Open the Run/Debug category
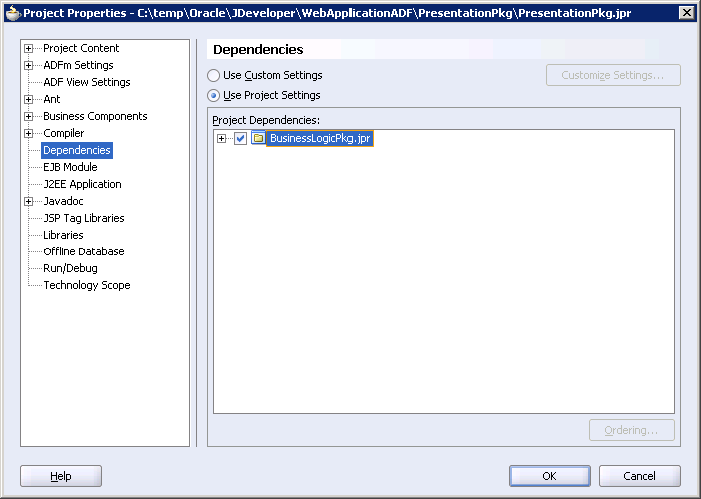 70,268
